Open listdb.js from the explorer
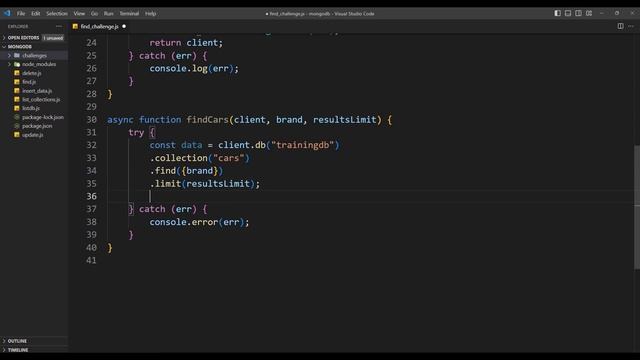Viewport: 640px width, 360px height. point(31,108)
